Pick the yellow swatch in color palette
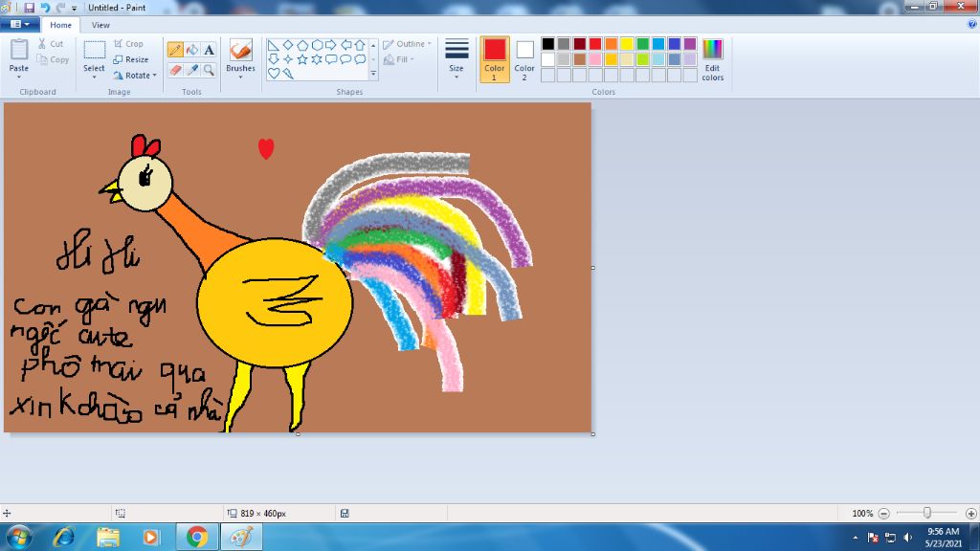980x551 pixels. click(x=627, y=44)
